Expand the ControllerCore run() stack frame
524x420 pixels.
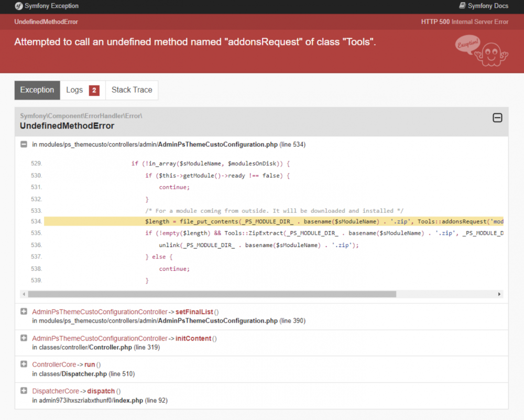click(x=24, y=364)
